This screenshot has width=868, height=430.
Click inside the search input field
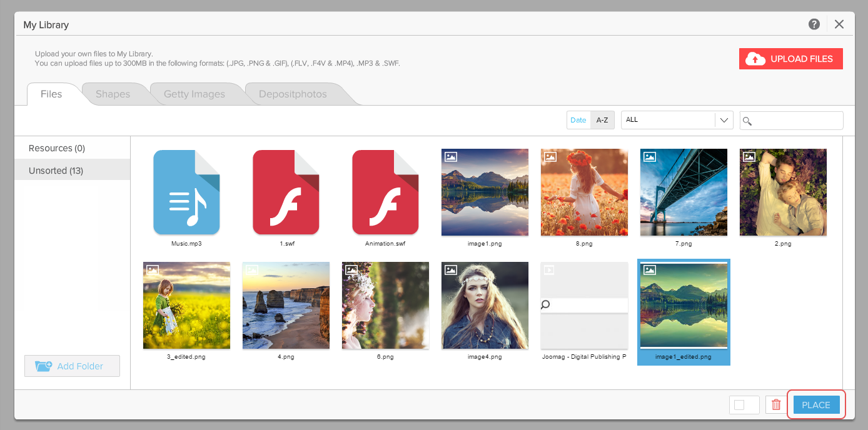[x=797, y=121]
